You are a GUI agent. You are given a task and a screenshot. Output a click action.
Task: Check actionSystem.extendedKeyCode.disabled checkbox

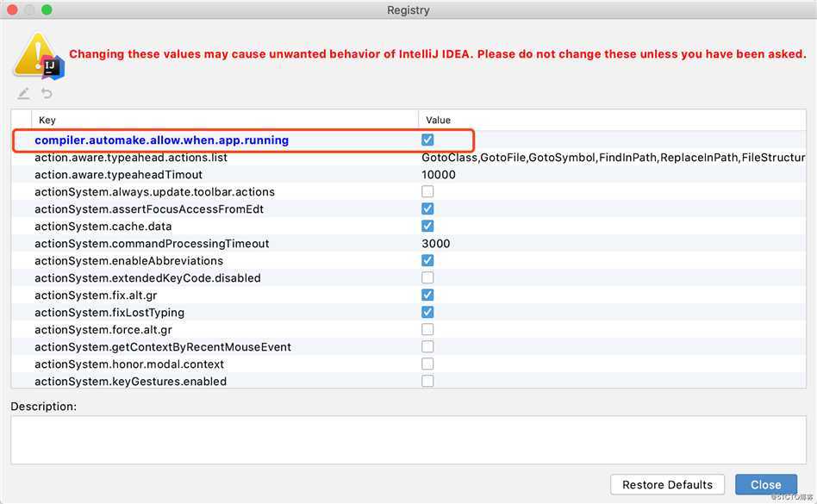point(427,277)
